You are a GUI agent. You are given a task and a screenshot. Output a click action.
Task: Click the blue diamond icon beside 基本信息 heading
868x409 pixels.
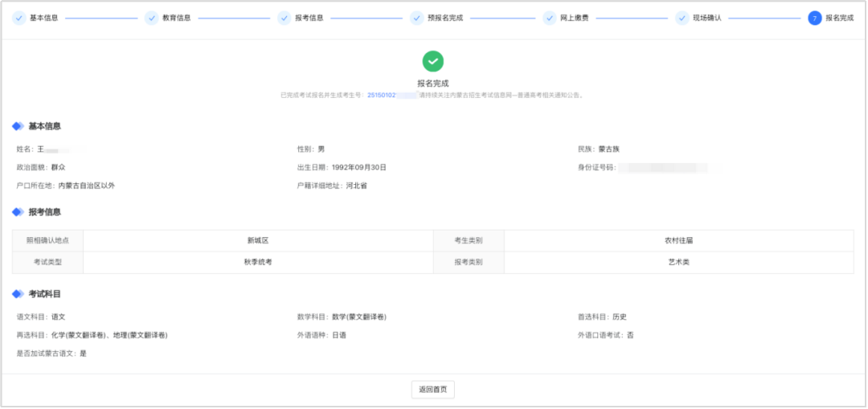tap(18, 126)
